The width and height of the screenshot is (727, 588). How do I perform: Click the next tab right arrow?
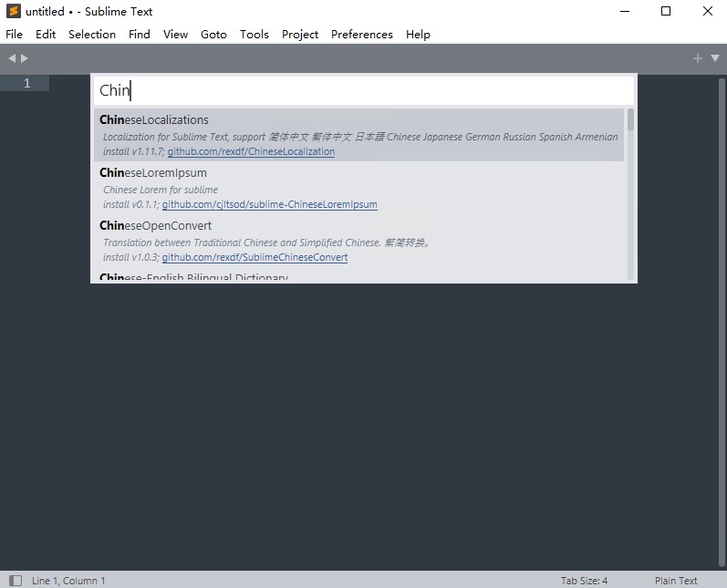click(x=25, y=58)
